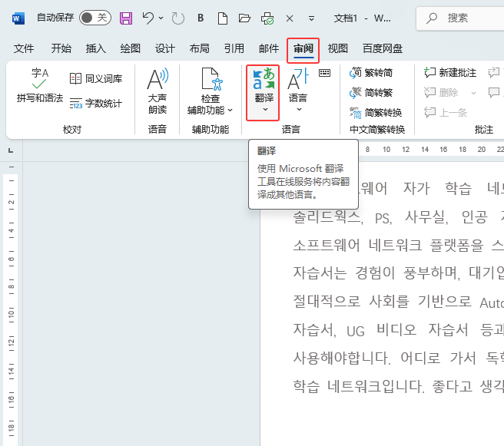Expand the 翻译 dropdown chevron
This screenshot has width=504, height=446.
pos(265,110)
